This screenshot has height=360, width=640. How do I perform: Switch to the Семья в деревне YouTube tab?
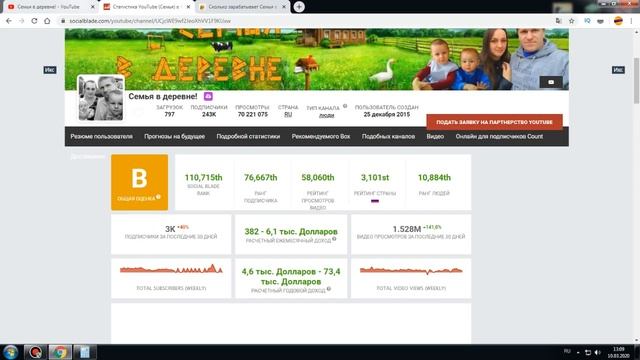(48, 7)
